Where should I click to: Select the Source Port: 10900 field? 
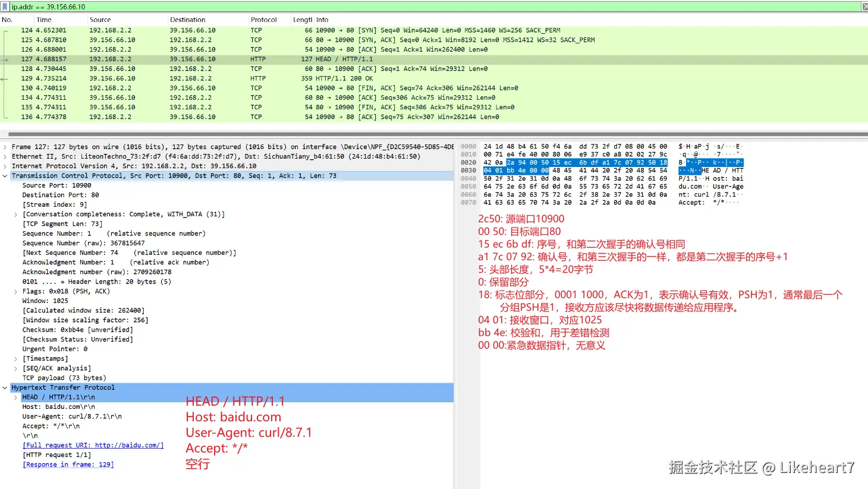(57, 185)
